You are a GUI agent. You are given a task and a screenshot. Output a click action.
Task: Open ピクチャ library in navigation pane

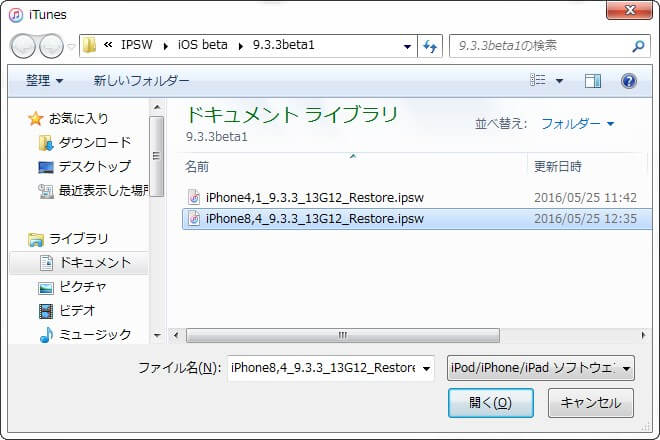pos(83,287)
